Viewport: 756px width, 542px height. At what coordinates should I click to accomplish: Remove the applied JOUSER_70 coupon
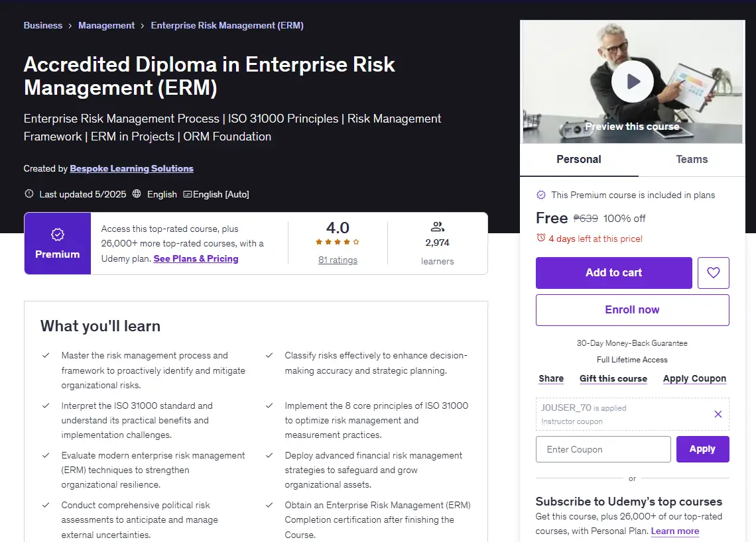click(718, 414)
